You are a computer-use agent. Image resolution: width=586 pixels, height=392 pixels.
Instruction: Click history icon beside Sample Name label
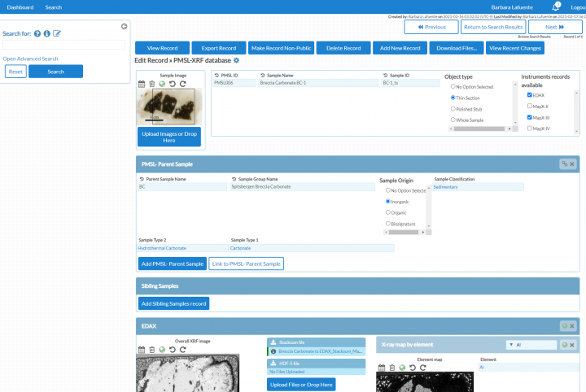tap(262, 76)
